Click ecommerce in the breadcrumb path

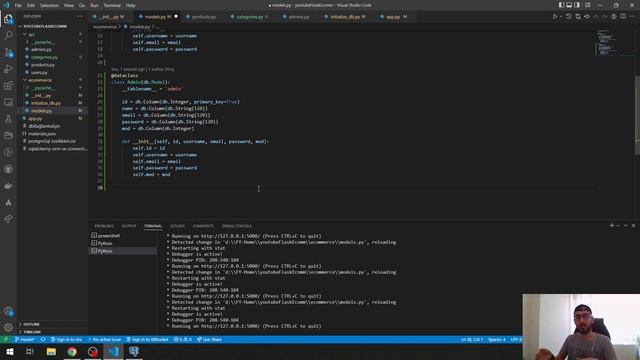(104, 27)
